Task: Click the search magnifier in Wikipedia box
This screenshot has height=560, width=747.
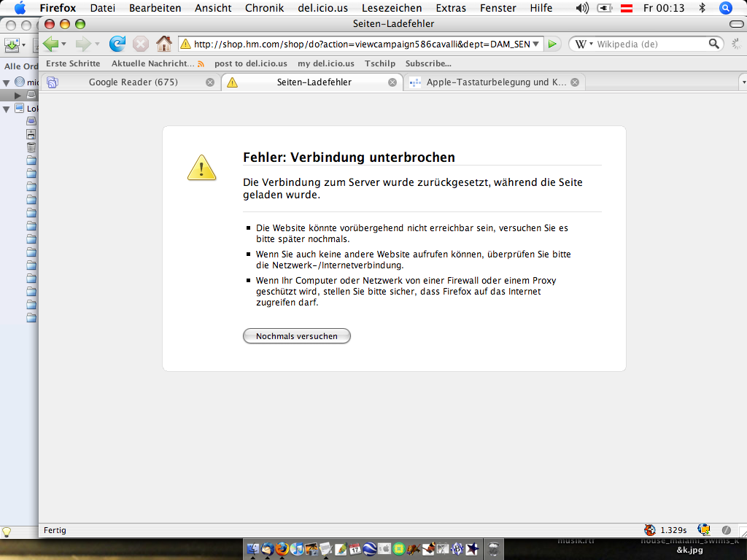Action: (x=715, y=44)
